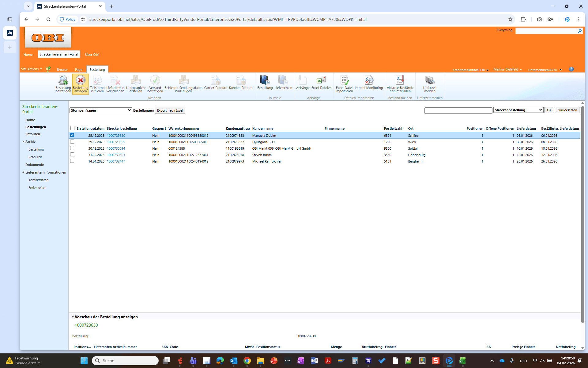Collapse the Archiv tree section
Viewport: 588px width, 368px height.
(23, 142)
